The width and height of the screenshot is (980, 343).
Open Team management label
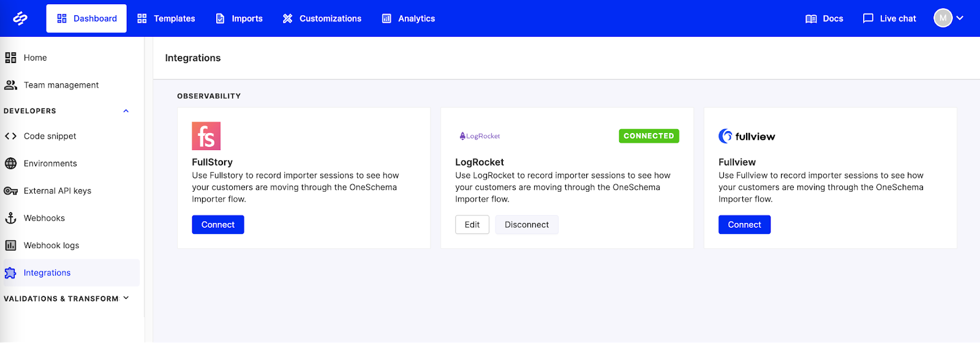coord(61,85)
